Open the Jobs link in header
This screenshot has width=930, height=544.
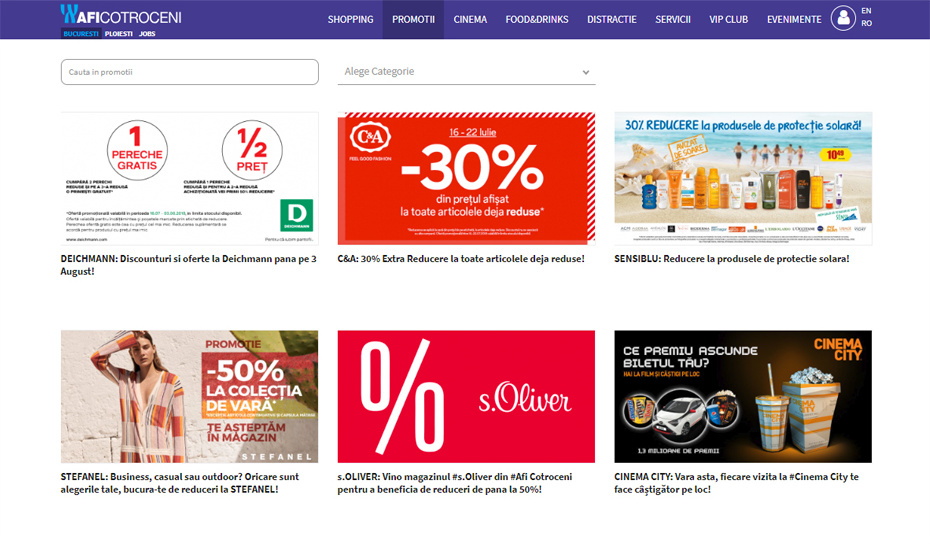click(147, 33)
